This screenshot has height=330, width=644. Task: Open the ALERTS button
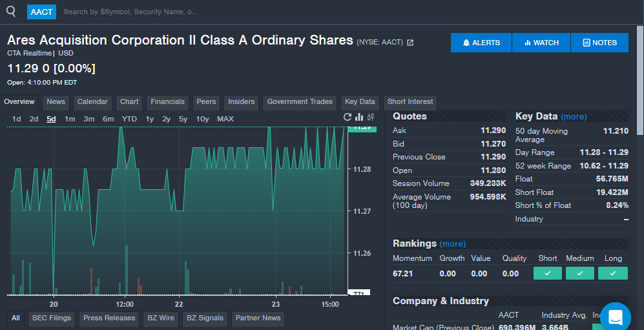481,43
